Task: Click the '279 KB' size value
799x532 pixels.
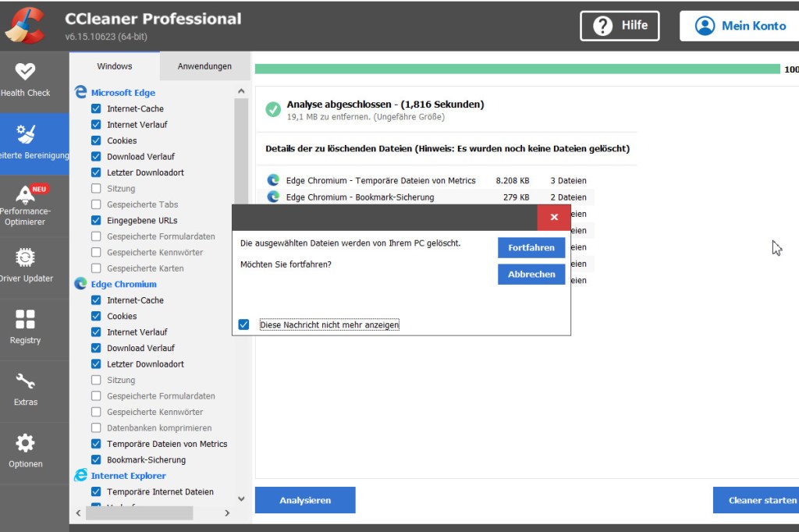Action: click(x=516, y=197)
